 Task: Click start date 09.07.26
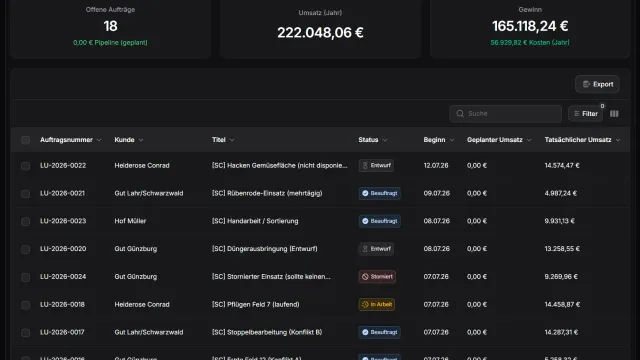pos(436,193)
